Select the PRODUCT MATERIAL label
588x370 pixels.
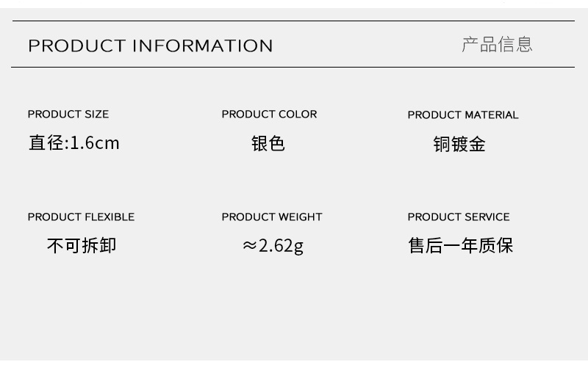tap(463, 115)
